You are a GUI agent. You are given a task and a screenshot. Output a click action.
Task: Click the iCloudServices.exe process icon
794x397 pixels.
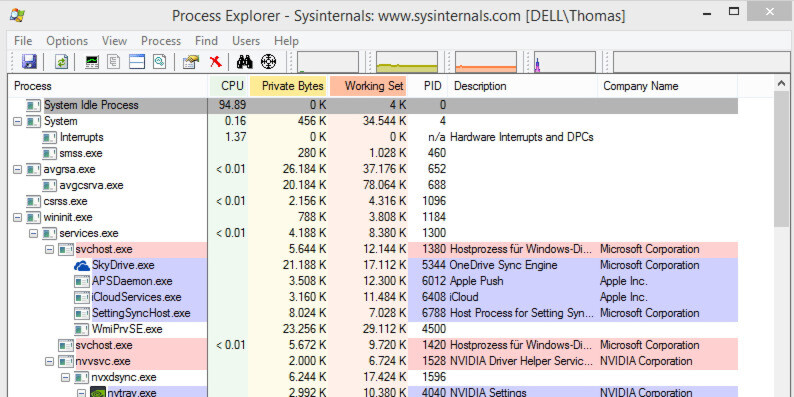tap(82, 297)
